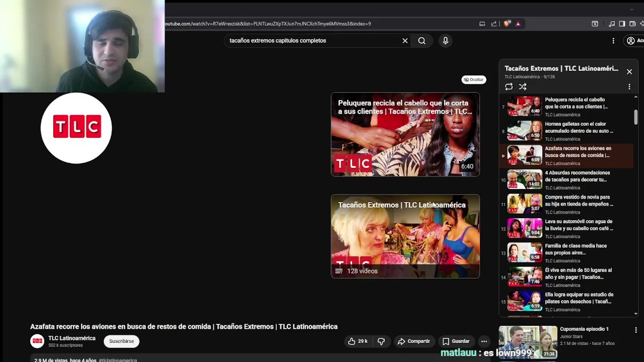
Task: Toggle the browser sidebar panel icon
Action: point(622,24)
